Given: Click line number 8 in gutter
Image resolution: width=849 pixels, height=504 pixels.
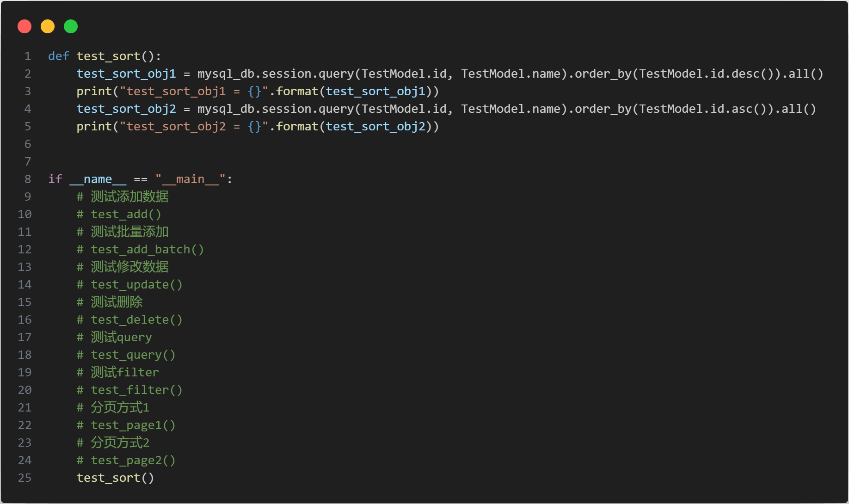Looking at the screenshot, I should [x=28, y=179].
